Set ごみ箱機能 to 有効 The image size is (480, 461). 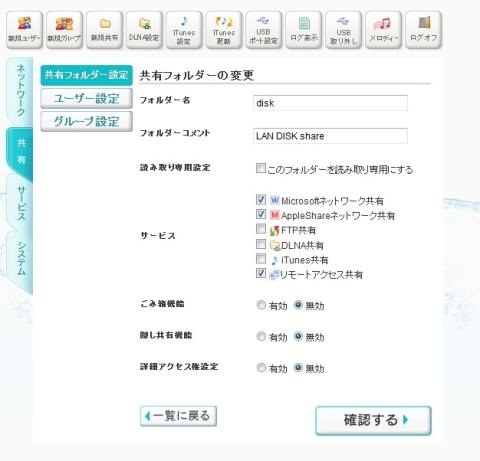click(261, 305)
